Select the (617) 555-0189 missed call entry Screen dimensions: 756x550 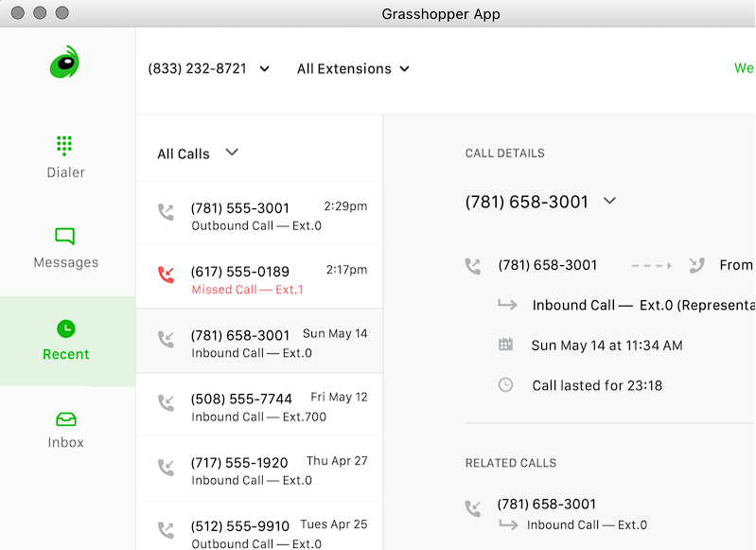[258, 279]
